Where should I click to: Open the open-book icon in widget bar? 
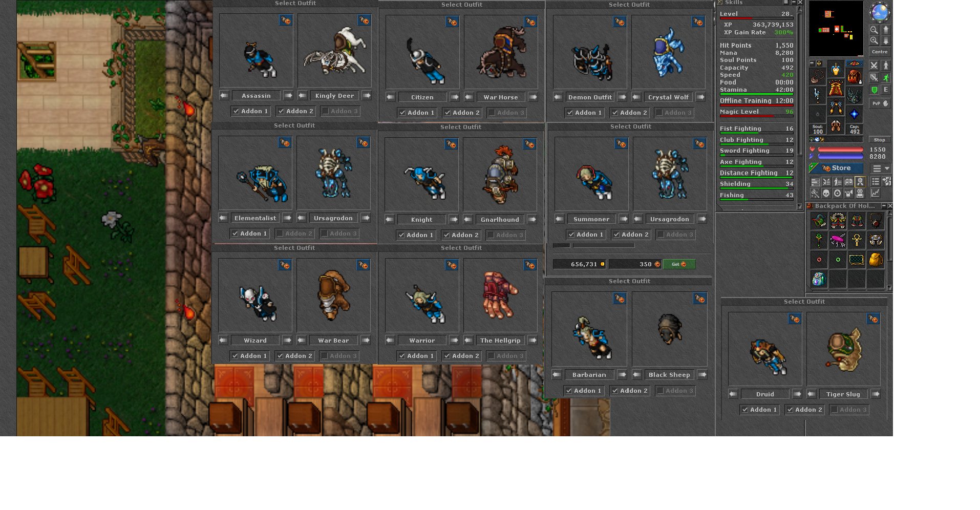tap(849, 181)
